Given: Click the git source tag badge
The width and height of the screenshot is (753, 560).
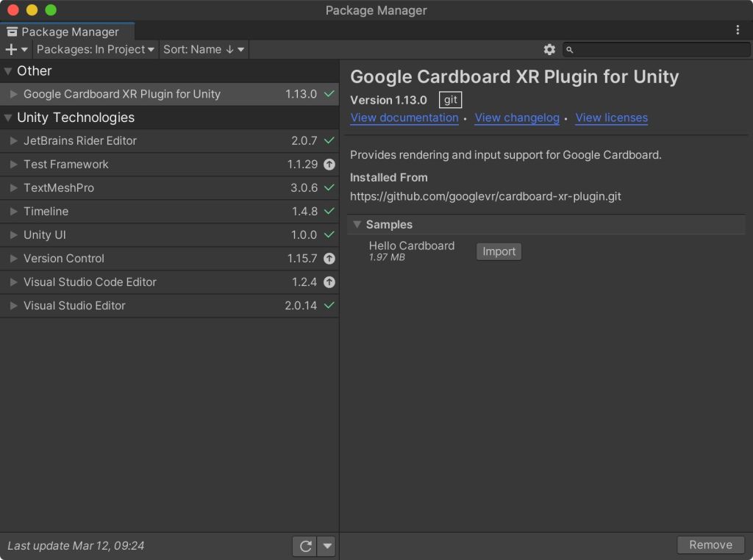Looking at the screenshot, I should [x=450, y=100].
